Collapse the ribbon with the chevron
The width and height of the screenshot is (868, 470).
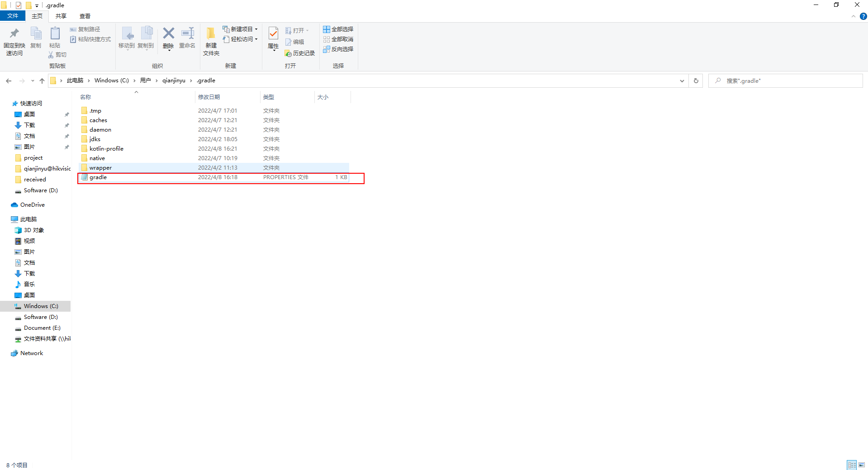pyautogui.click(x=853, y=16)
